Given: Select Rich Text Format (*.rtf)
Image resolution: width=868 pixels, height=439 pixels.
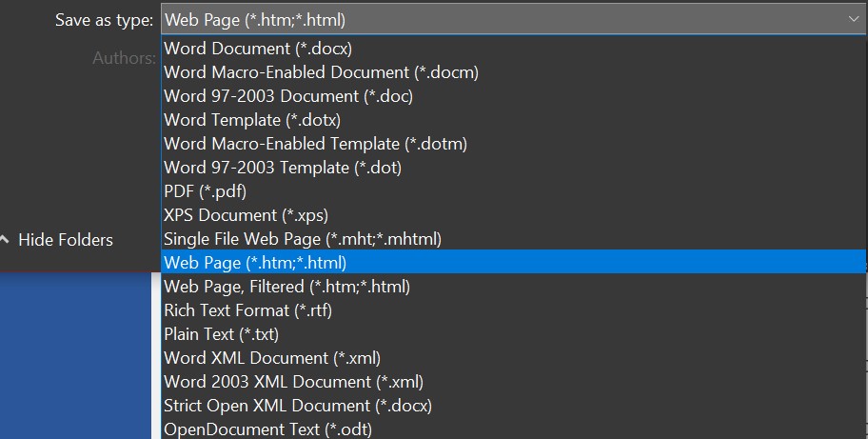Looking at the screenshot, I should tap(247, 310).
